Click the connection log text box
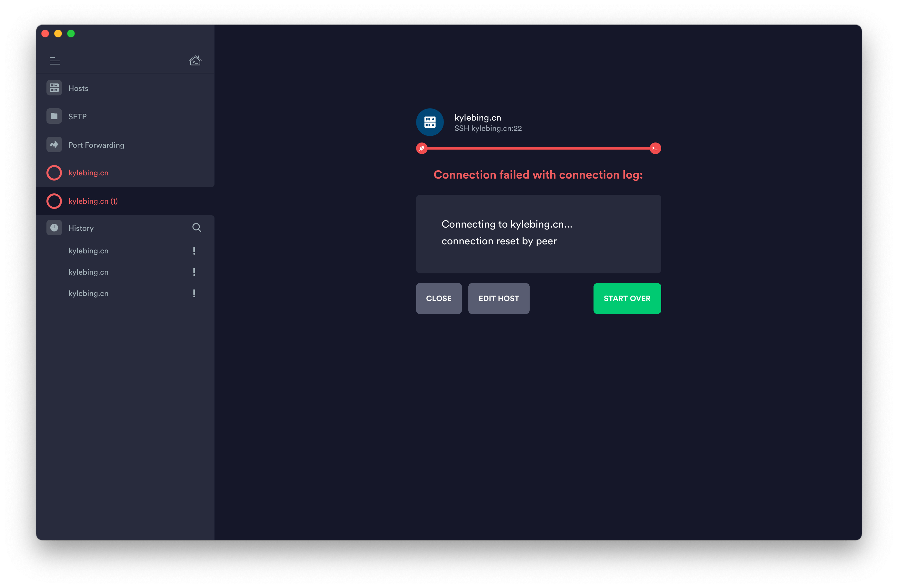The height and width of the screenshot is (588, 898). (x=538, y=234)
